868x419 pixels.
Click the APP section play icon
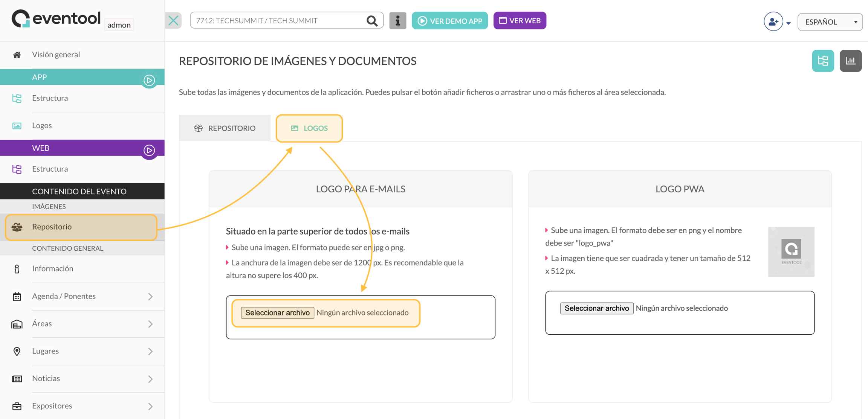[149, 80]
